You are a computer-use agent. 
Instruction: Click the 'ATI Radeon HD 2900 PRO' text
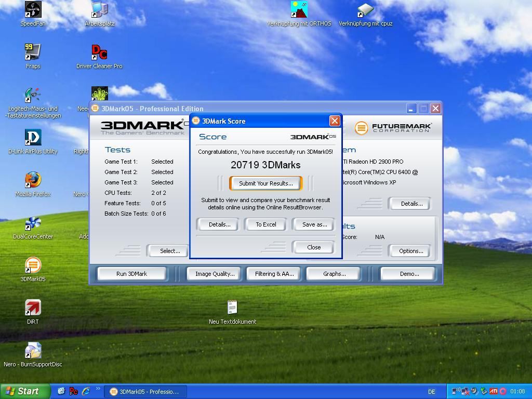coord(373,162)
